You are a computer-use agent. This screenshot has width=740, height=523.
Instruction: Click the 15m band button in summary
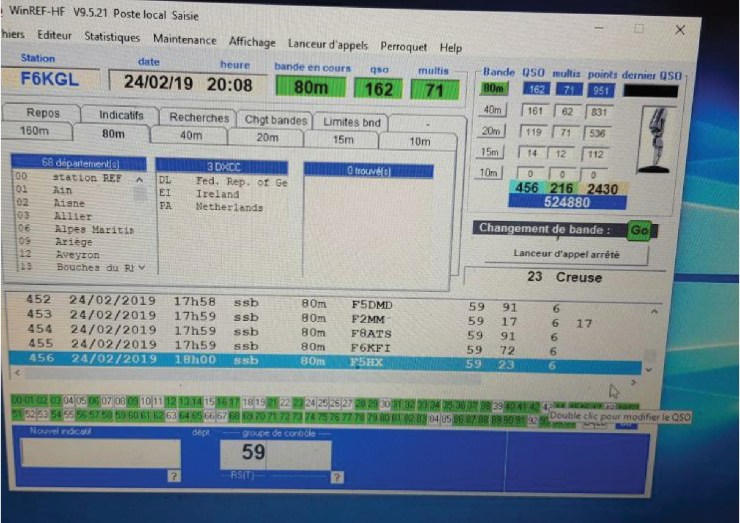tap(492, 153)
